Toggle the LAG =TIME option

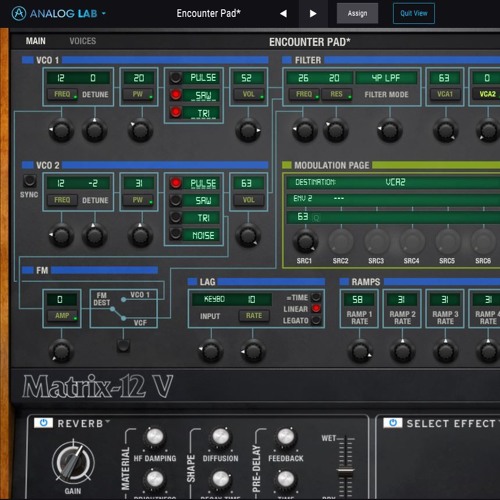[x=316, y=297]
